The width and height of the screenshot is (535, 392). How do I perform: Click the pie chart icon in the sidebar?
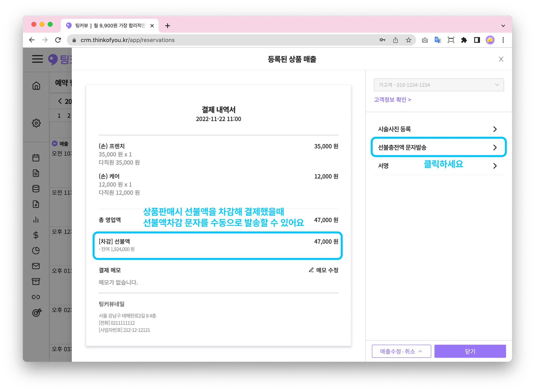click(36, 251)
